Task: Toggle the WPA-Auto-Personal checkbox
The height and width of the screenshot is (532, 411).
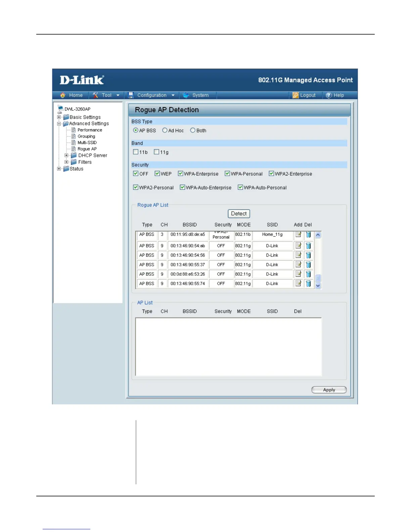Action: coord(240,187)
